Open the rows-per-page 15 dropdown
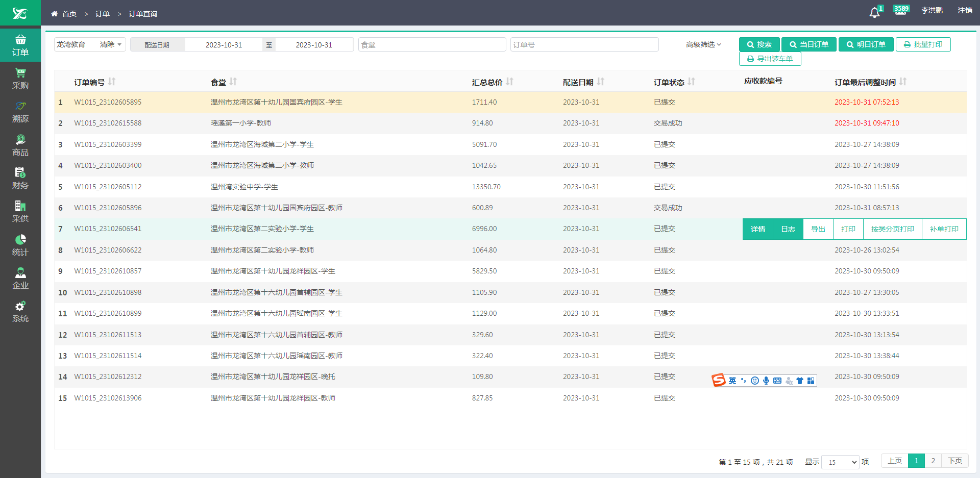Screen dimensions: 980x478 840,462
